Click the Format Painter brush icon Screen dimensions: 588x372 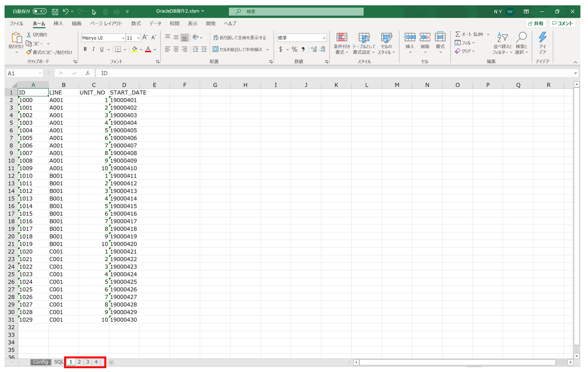click(29, 52)
